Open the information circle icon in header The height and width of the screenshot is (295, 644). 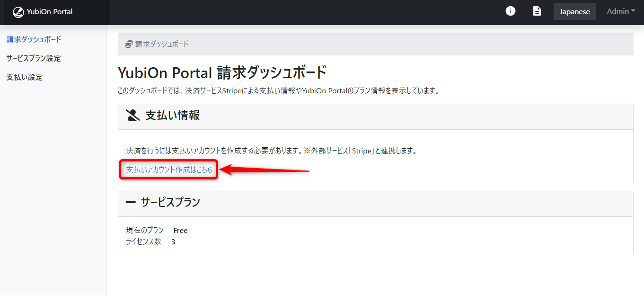coord(511,11)
